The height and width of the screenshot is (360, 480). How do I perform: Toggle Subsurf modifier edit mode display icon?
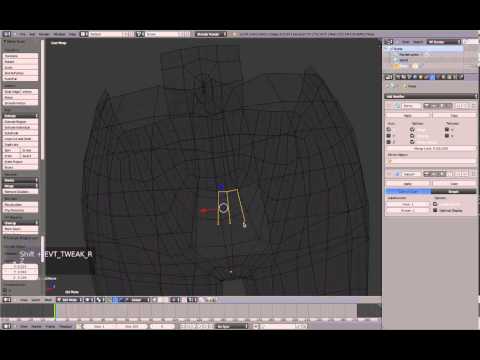click(441, 174)
